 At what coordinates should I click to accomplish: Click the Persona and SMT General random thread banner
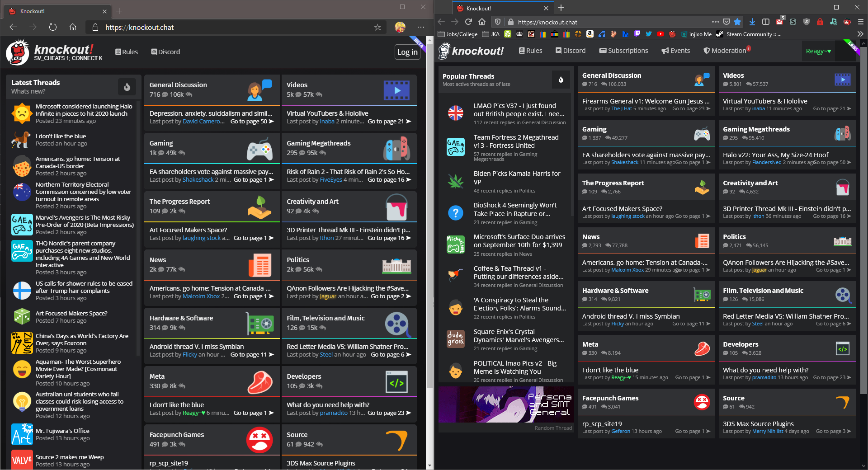point(506,404)
